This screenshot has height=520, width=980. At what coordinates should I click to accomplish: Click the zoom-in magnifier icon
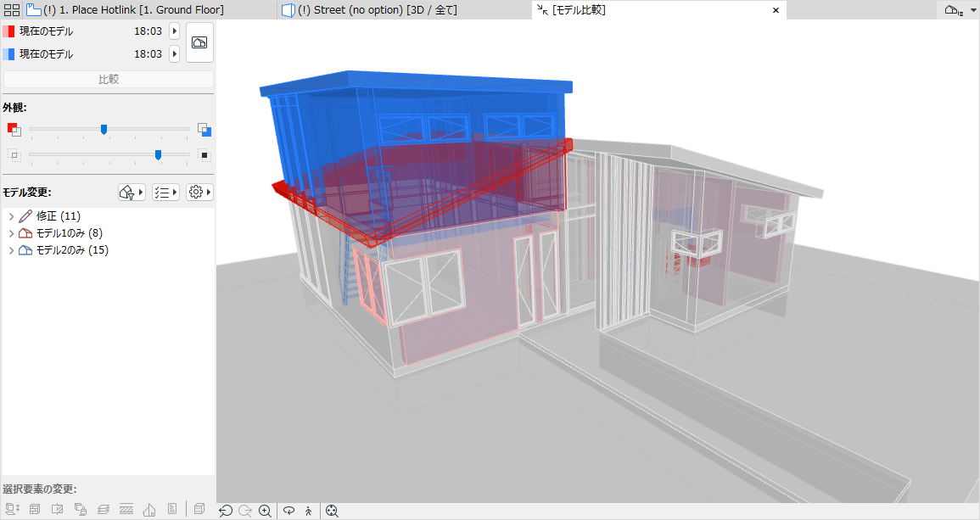(265, 512)
